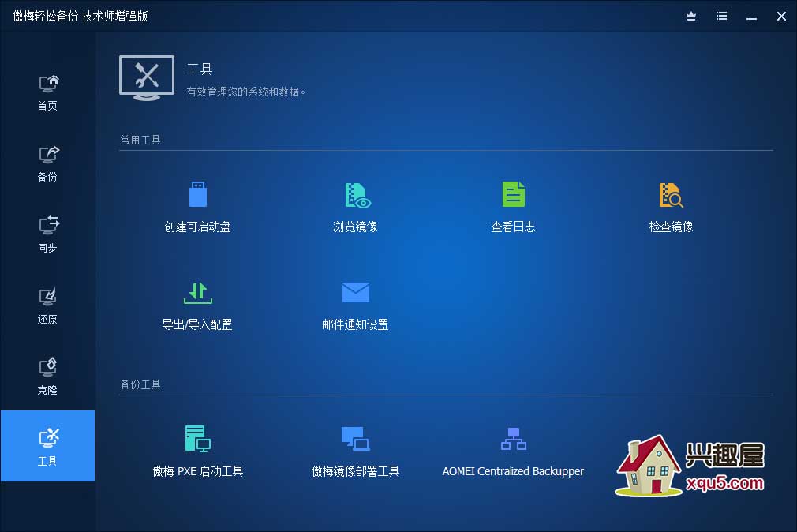Click the 导出/导入配置 text label
This screenshot has height=532, width=797.
(197, 324)
